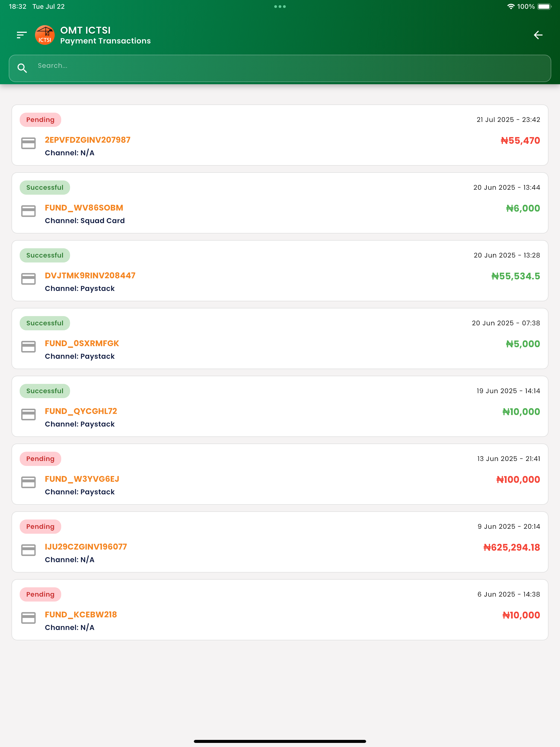
Task: Tap the ₦100,000 pending amount
Action: (518, 480)
